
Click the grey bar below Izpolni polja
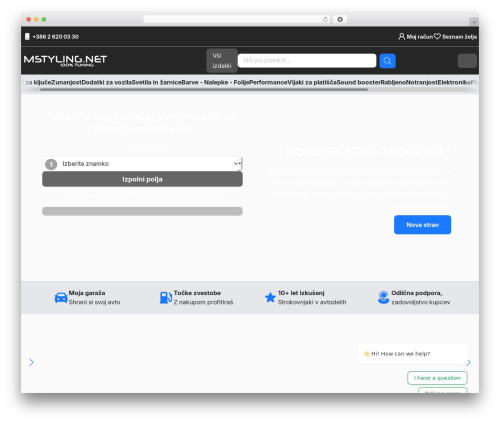point(142,211)
